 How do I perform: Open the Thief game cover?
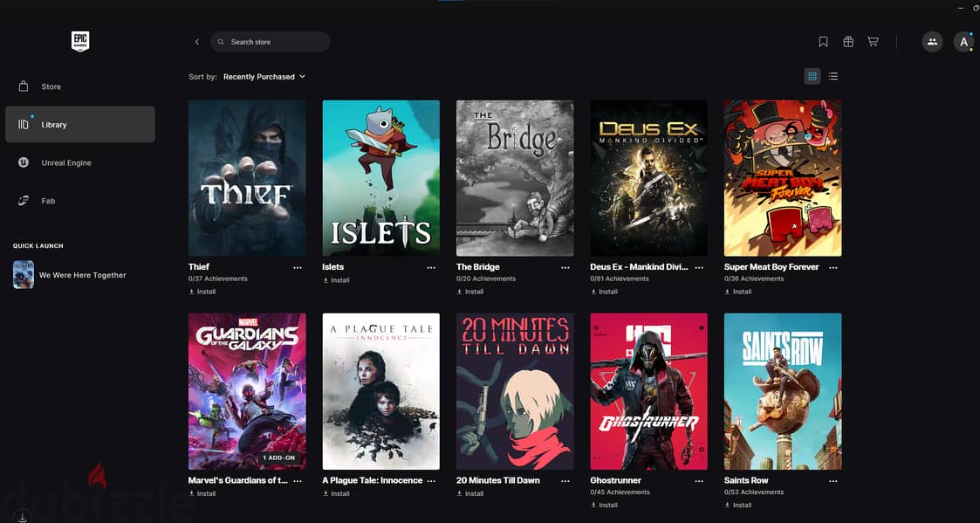pos(247,178)
